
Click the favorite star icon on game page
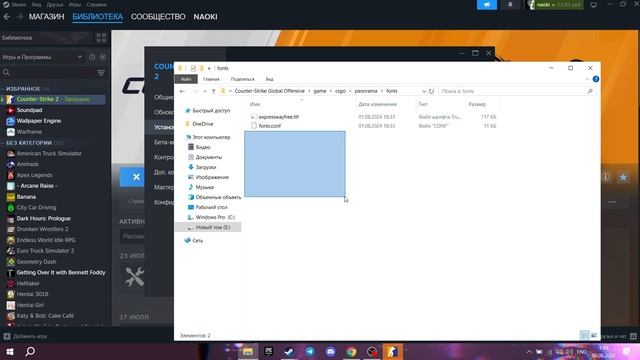[623, 177]
